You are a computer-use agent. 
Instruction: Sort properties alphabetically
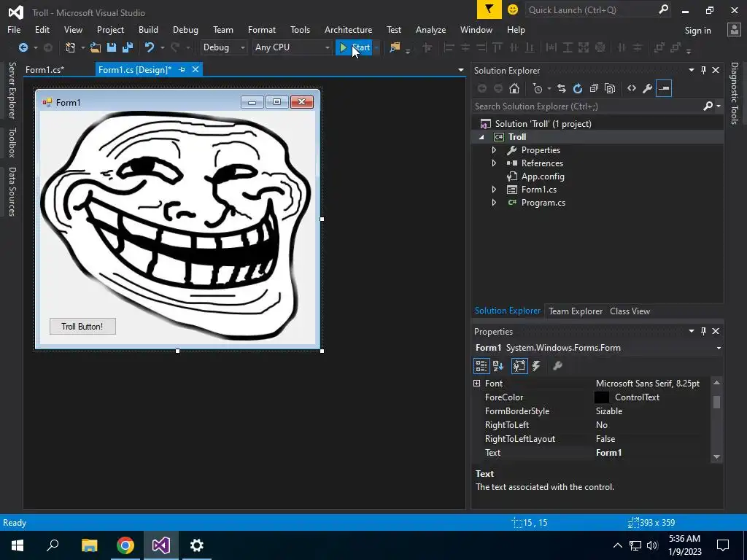pyautogui.click(x=498, y=366)
